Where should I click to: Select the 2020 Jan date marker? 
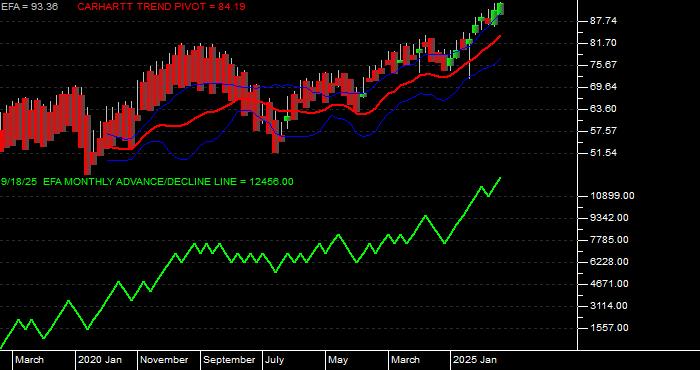100,360
